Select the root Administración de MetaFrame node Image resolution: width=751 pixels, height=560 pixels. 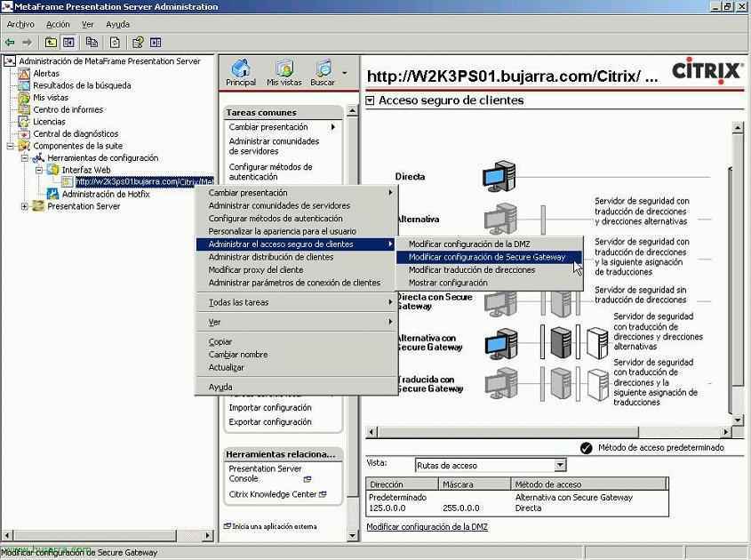point(109,61)
